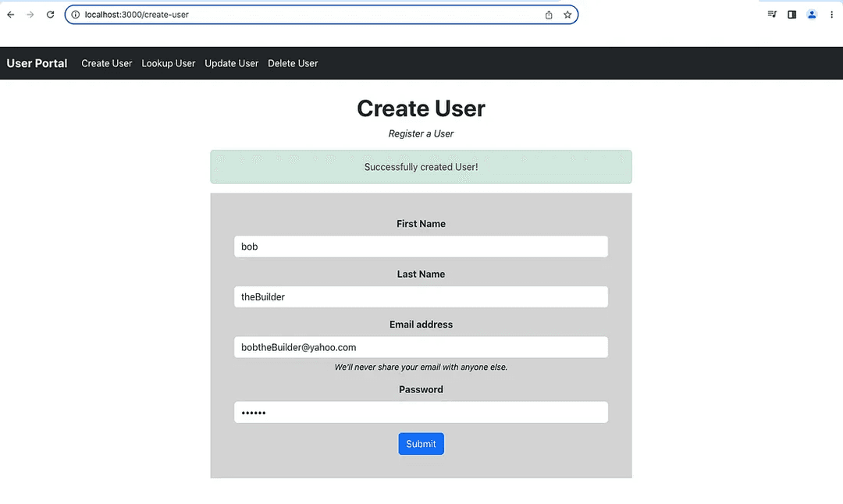Click into the Last Name field
Image resolution: width=843 pixels, height=504 pixels.
coord(421,296)
